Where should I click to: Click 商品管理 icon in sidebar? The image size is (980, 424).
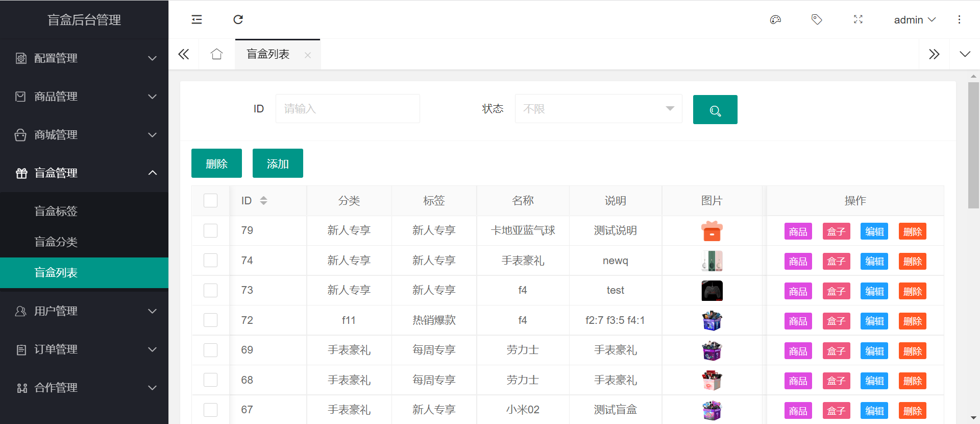[x=20, y=97]
